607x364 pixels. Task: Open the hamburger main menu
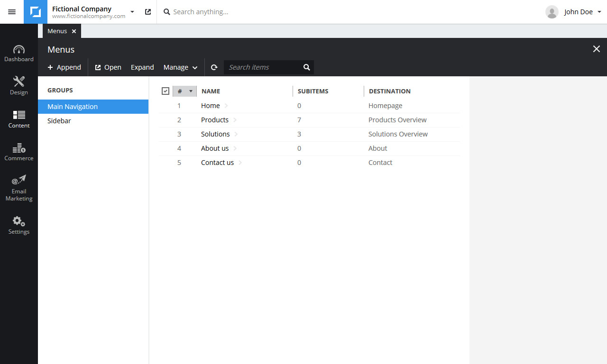(12, 12)
